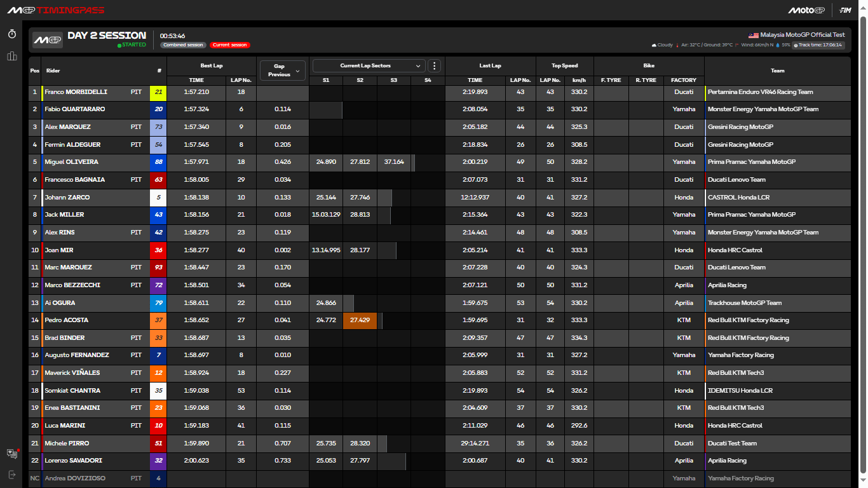Screen dimensions: 868x488
Task: Click Joan MIR's S1 time 13:14.995
Action: pos(326,250)
